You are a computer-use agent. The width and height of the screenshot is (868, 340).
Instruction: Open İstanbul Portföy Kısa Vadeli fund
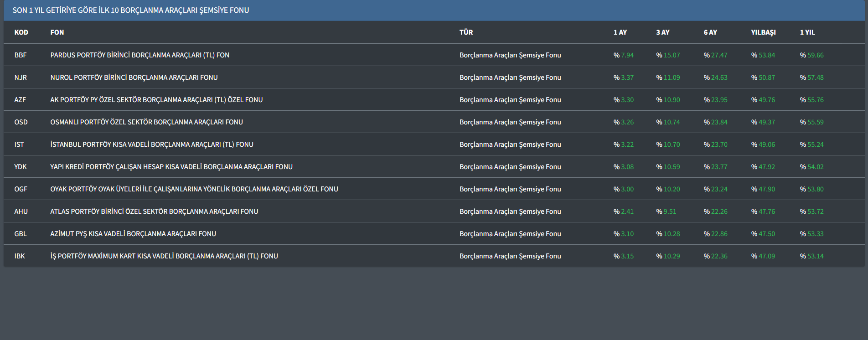(x=151, y=144)
